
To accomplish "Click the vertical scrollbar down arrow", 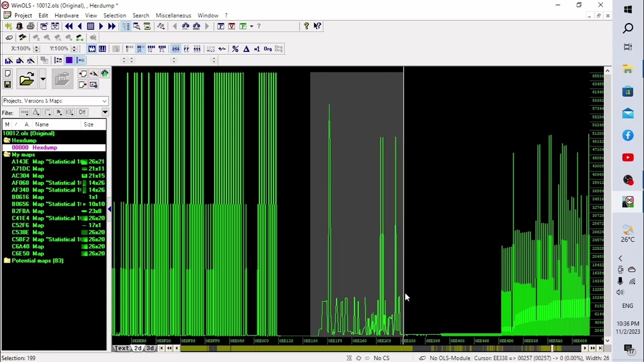I will [x=607, y=340].
